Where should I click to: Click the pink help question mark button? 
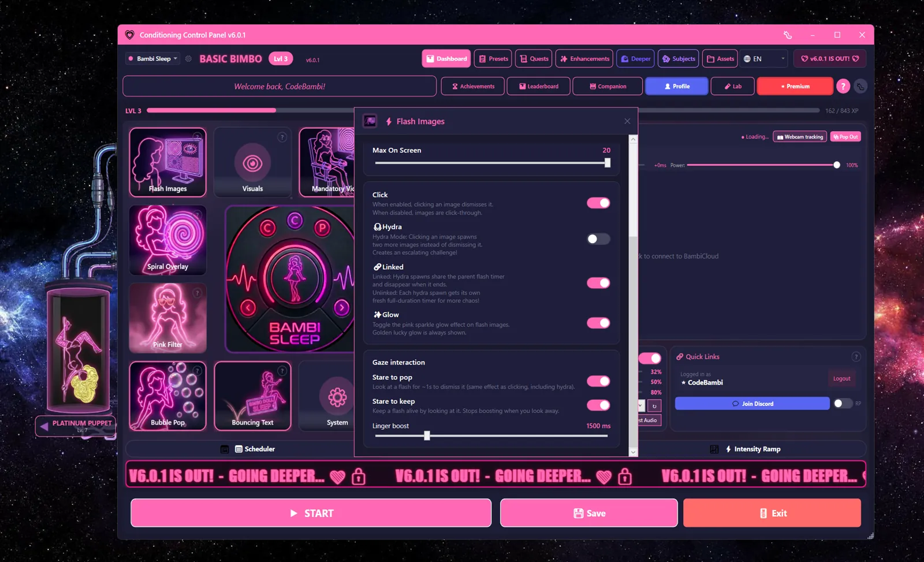click(x=843, y=86)
